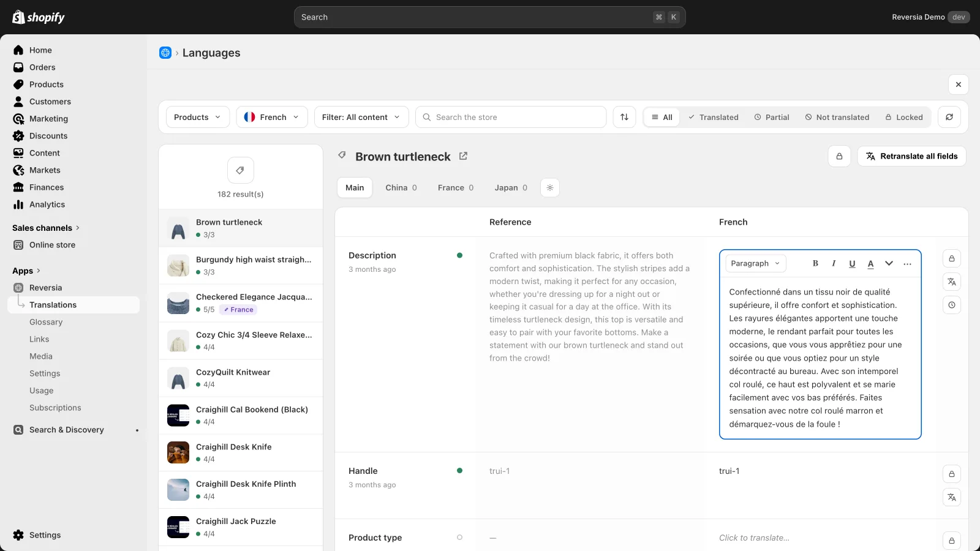Open the tab settings gear icon
This screenshot has width=980, height=551.
point(550,188)
